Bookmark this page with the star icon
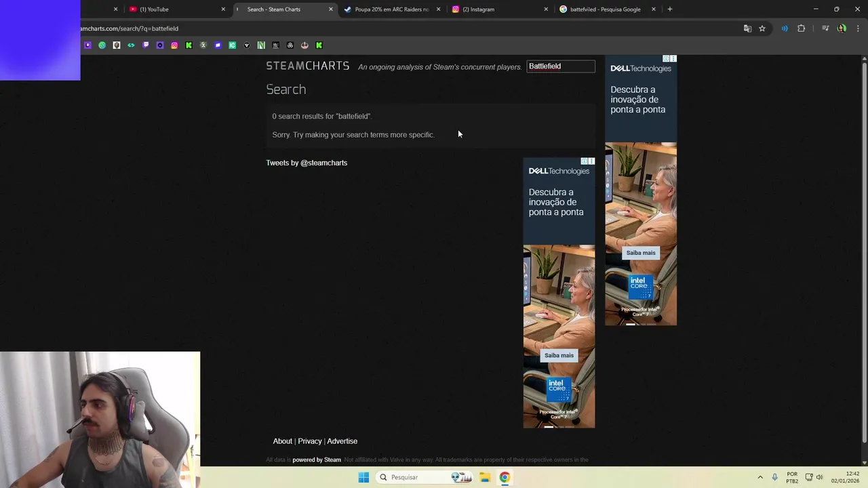Viewport: 868px width, 488px height. tap(762, 28)
